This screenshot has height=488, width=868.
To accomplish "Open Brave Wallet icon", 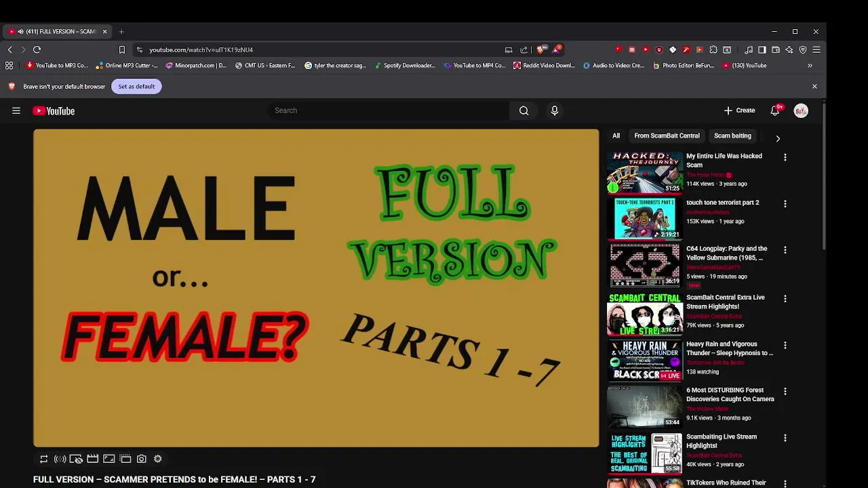I will tap(776, 49).
